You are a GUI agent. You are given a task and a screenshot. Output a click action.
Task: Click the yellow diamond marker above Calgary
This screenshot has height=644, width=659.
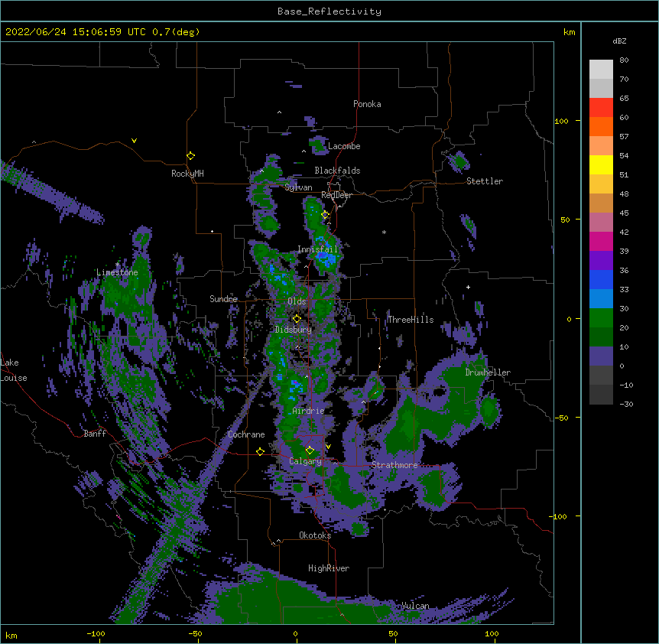pyautogui.click(x=310, y=450)
